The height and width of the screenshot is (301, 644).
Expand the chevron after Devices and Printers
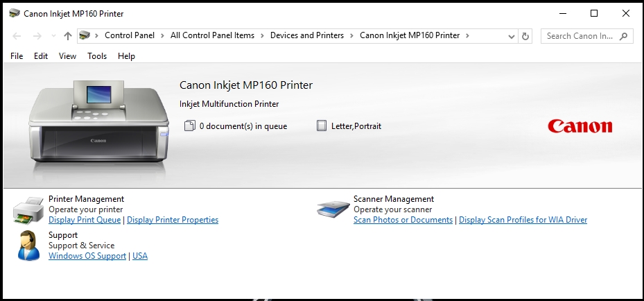pyautogui.click(x=352, y=36)
